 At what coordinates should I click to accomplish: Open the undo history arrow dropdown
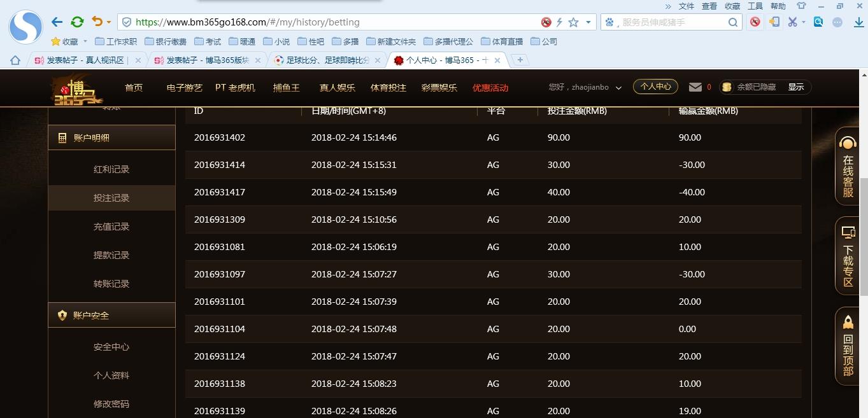point(108,22)
